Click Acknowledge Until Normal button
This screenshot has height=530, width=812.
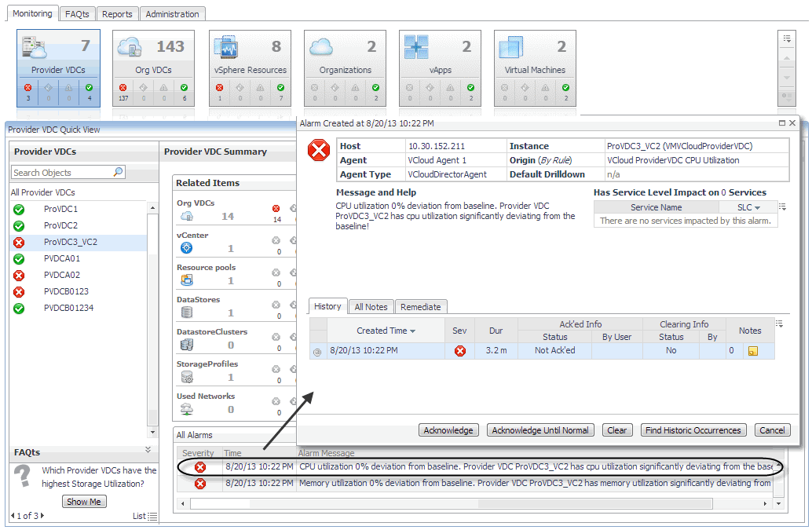coord(540,430)
